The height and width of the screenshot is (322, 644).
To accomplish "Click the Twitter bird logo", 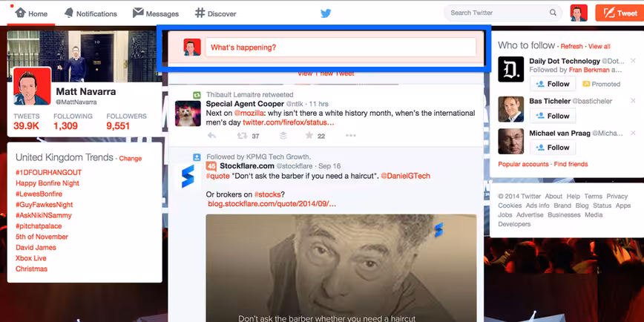I will point(326,13).
